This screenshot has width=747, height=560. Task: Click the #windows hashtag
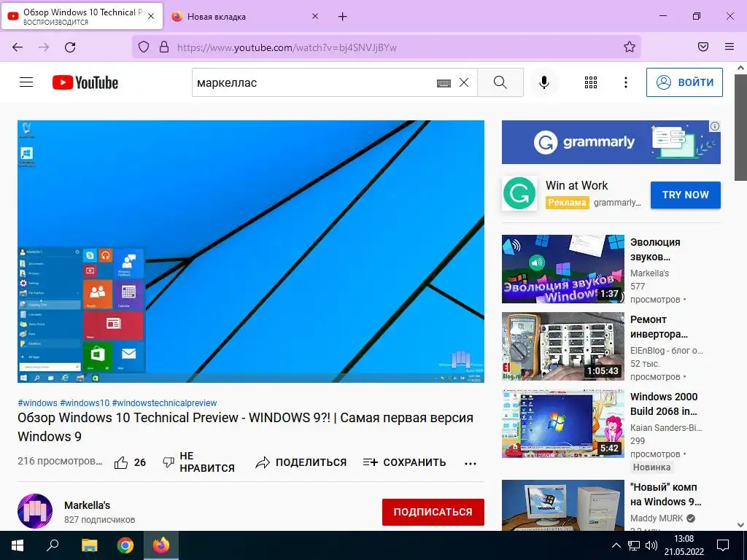37,402
